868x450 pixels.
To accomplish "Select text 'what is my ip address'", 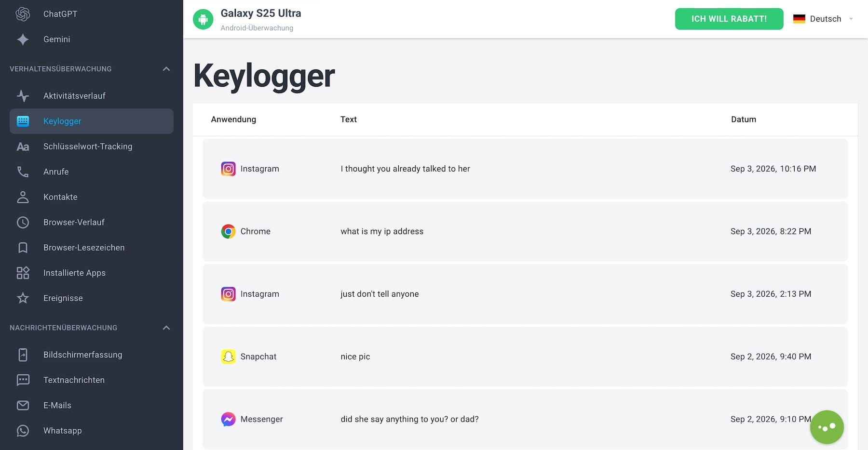I will click(x=382, y=232).
